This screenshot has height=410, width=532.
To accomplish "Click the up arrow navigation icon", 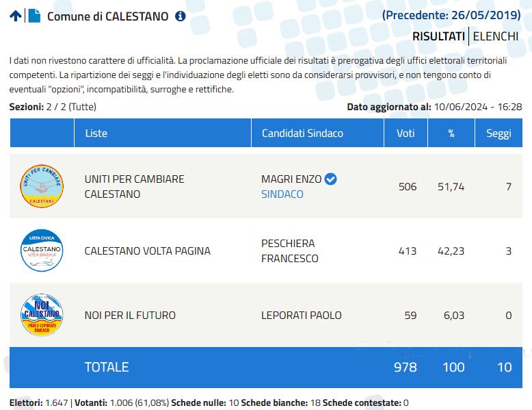I will (x=16, y=16).
